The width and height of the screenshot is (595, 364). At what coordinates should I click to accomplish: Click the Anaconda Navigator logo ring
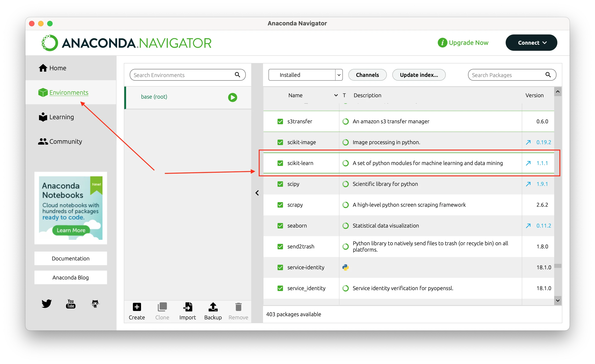tap(50, 43)
